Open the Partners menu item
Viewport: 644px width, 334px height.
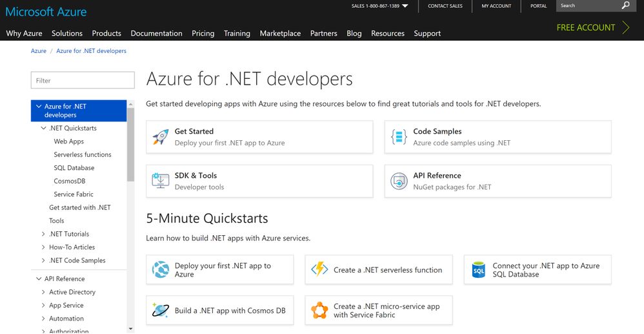point(324,34)
